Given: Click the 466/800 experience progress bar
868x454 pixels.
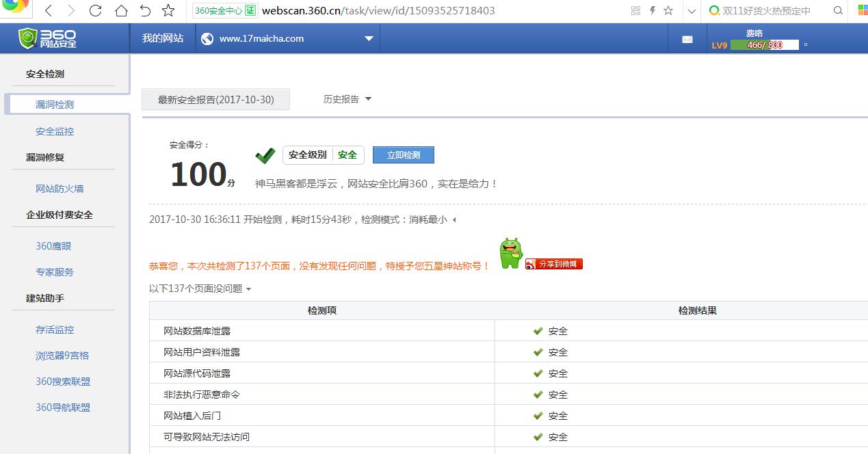Looking at the screenshot, I should (x=765, y=45).
